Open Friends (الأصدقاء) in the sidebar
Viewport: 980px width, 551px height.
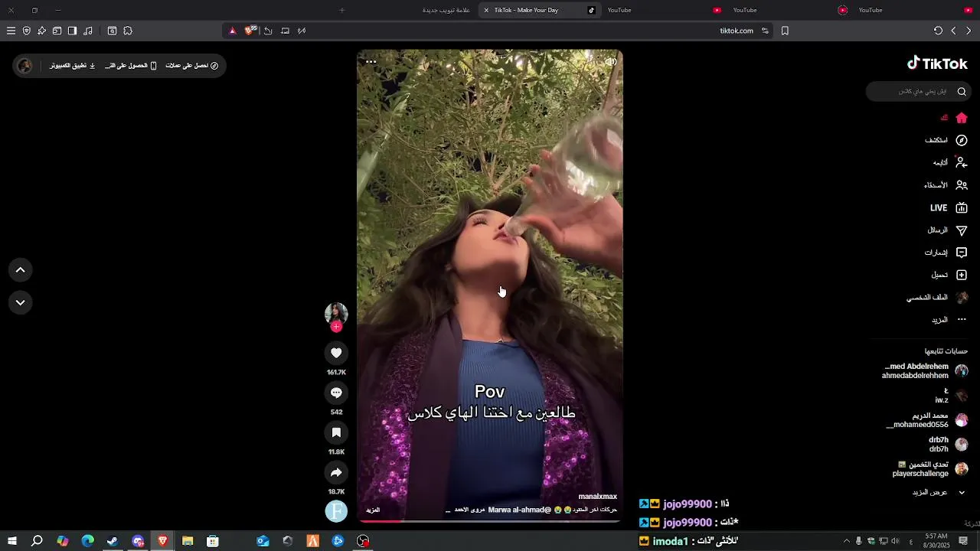point(946,185)
